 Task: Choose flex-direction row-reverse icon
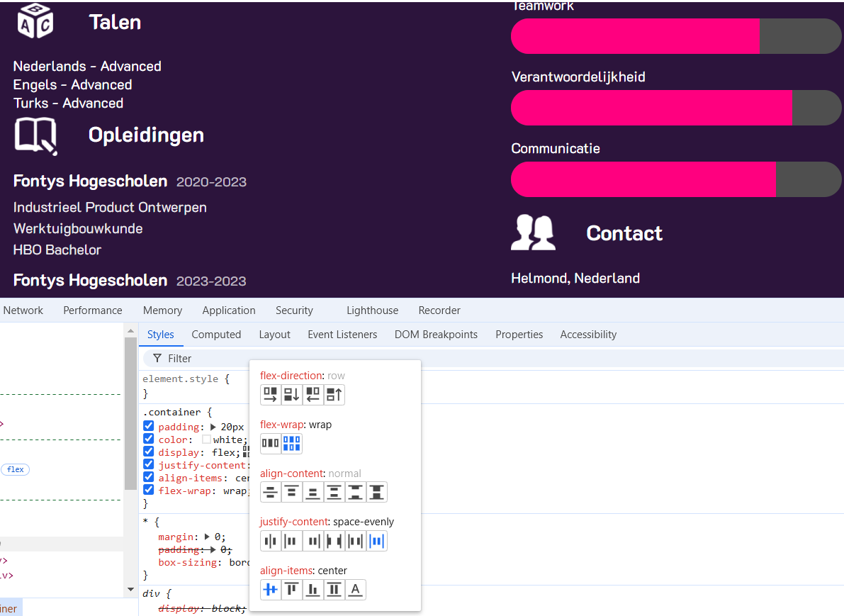tap(313, 395)
